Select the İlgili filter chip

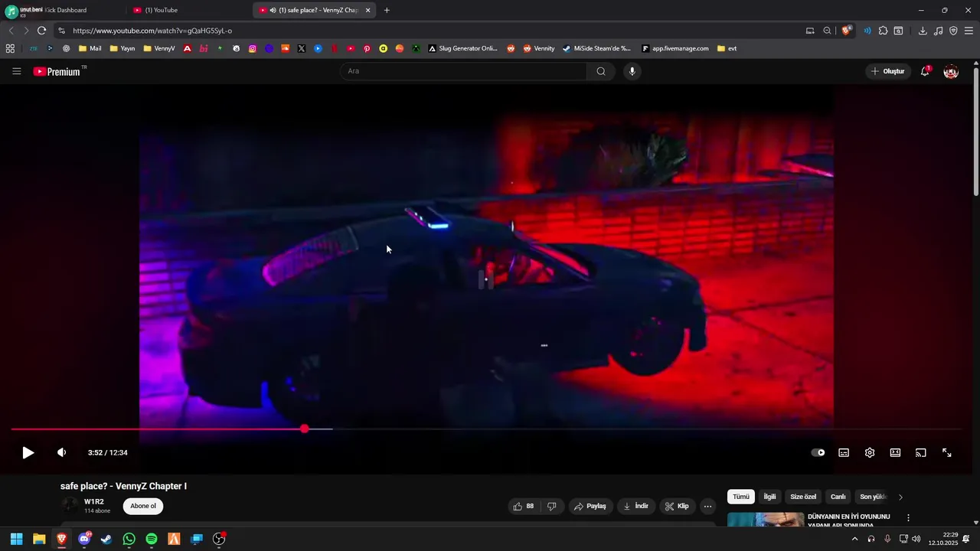pyautogui.click(x=769, y=497)
